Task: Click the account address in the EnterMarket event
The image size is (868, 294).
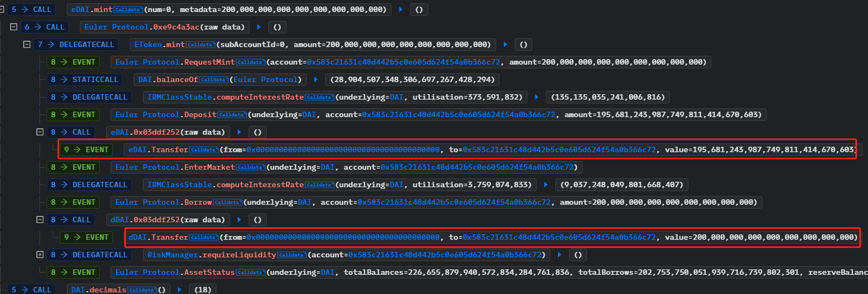Action: point(479,168)
